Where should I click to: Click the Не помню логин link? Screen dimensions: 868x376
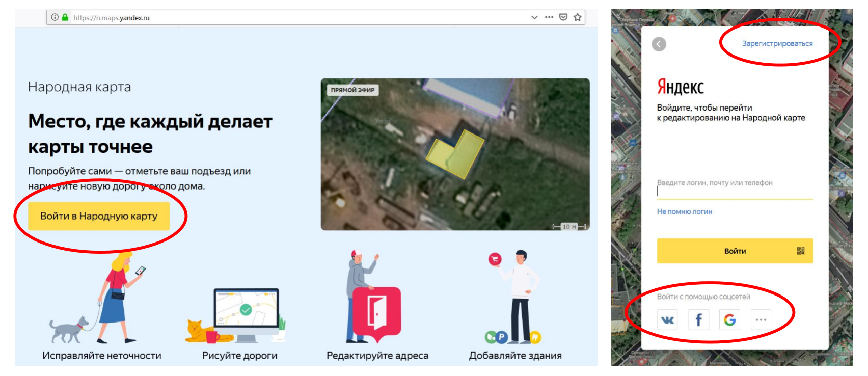(x=685, y=212)
